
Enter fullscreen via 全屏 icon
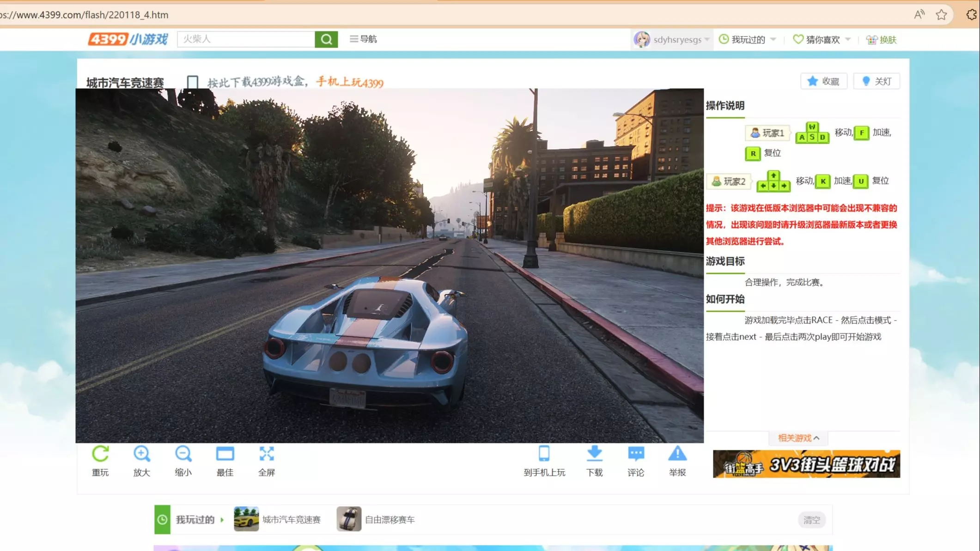(267, 454)
